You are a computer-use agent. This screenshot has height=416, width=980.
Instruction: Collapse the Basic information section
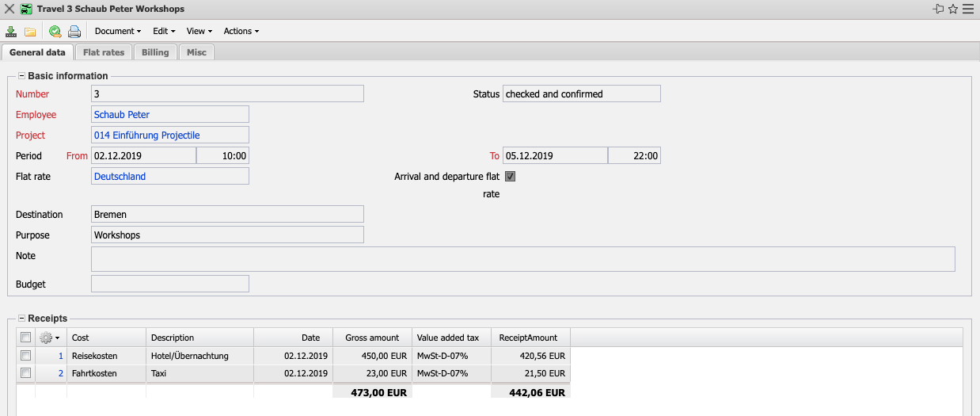click(x=21, y=76)
